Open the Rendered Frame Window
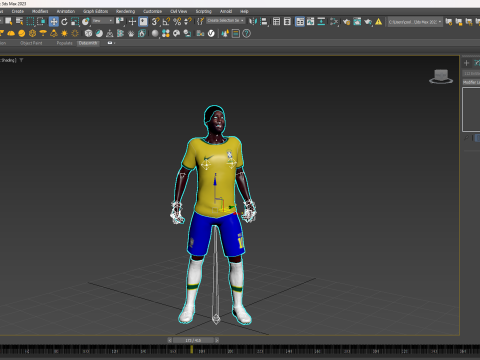Viewport: 480px width, 360px height. pyautogui.click(x=357, y=22)
